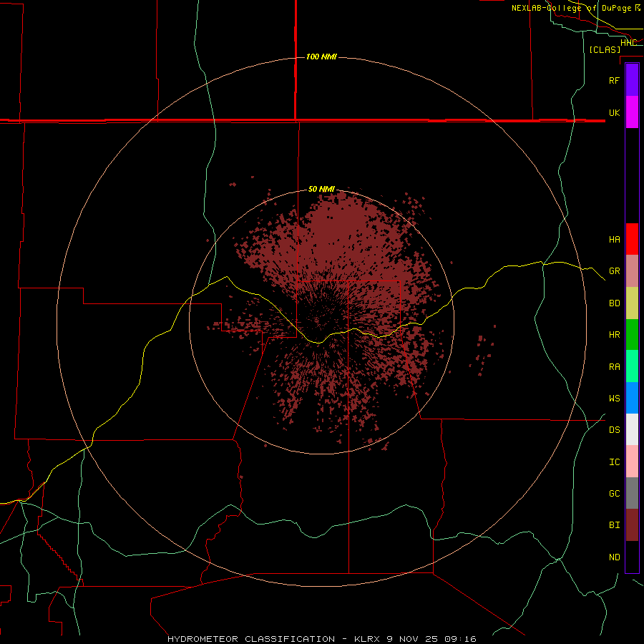The image size is (644, 644).
Task: Click the pink GR legend swatch
Action: [632, 271]
